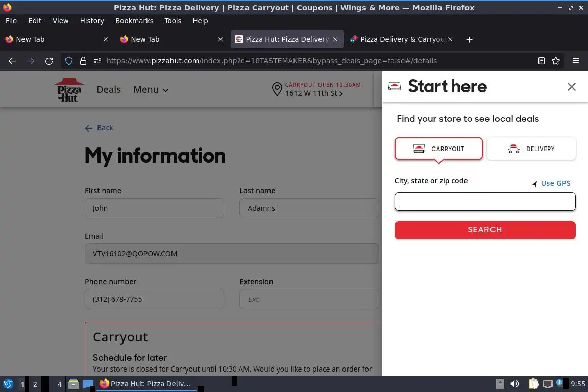Click the tray up-arrow icon
The height and width of the screenshot is (392, 588).
point(500,384)
